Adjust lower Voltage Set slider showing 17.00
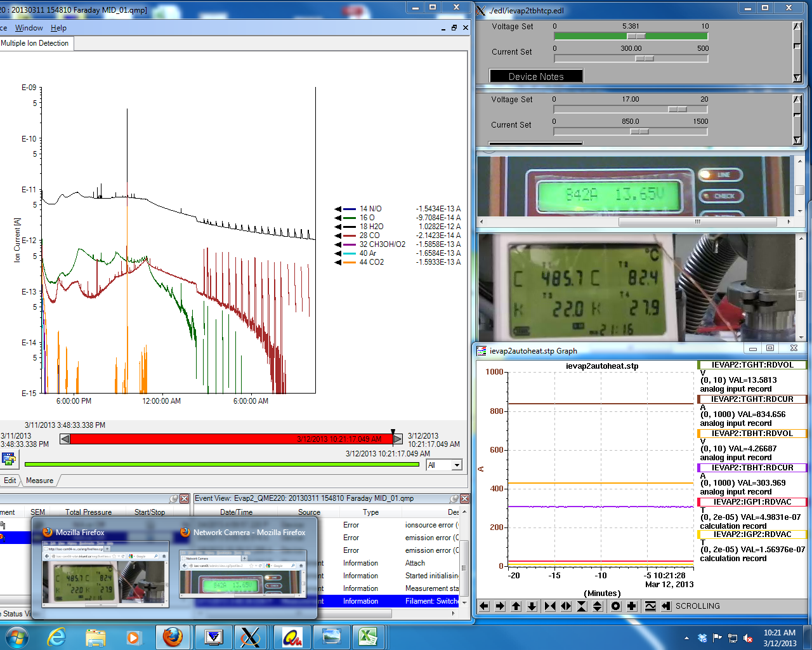Viewport: 812px width, 650px height. tap(631, 109)
